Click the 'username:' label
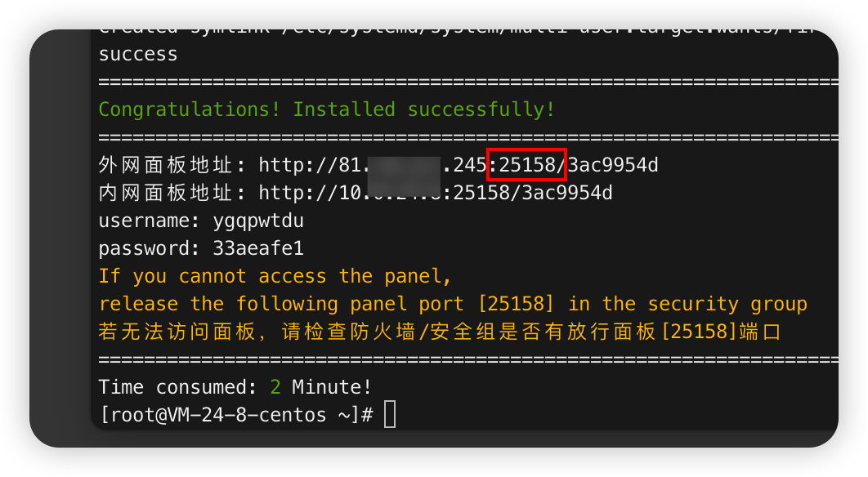868x477 pixels. pos(149,221)
